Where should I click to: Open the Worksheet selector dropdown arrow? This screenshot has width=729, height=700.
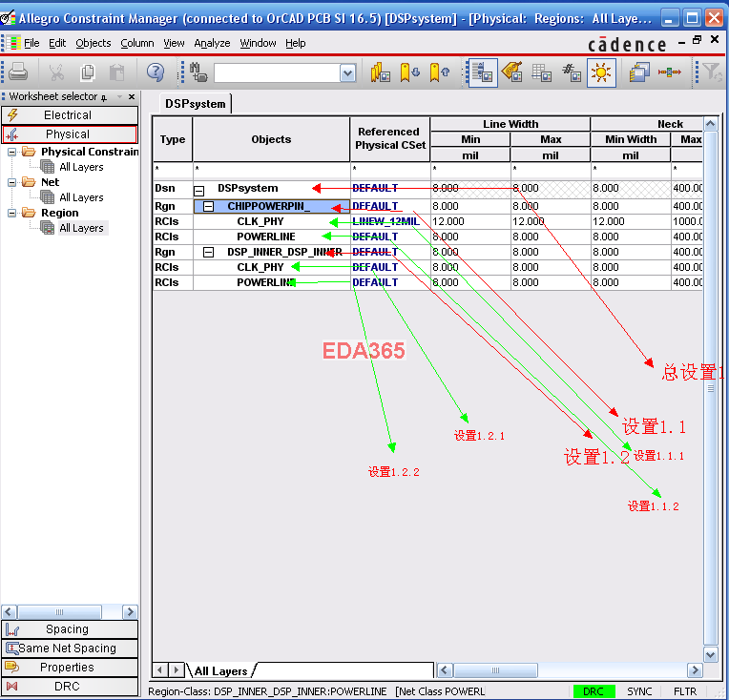click(x=119, y=96)
